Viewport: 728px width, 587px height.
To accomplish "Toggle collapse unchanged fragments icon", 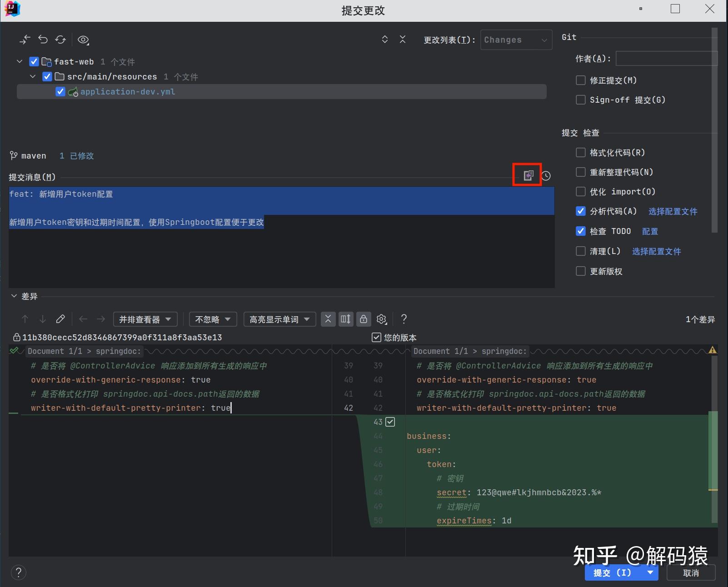I will tap(328, 319).
